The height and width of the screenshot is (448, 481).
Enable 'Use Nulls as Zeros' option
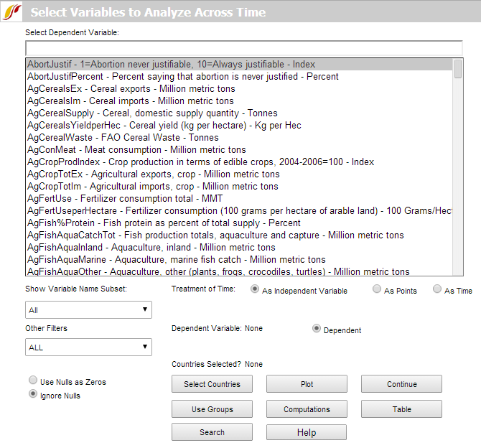coord(33,381)
